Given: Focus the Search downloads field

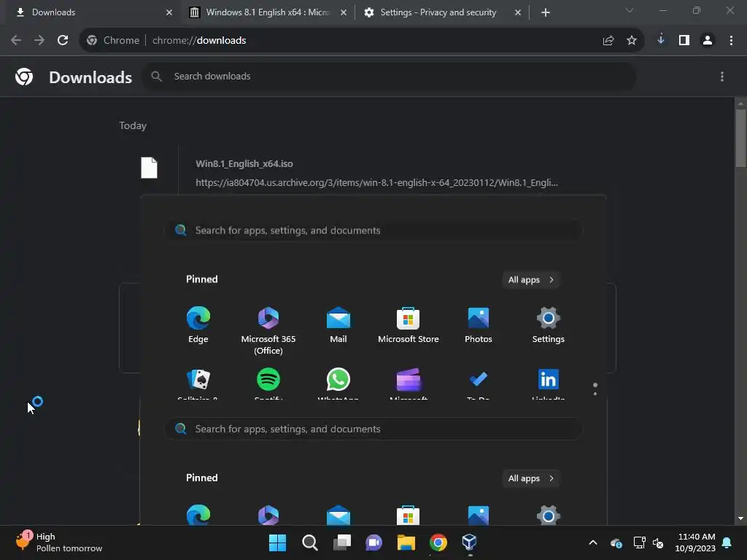Looking at the screenshot, I should point(389,76).
